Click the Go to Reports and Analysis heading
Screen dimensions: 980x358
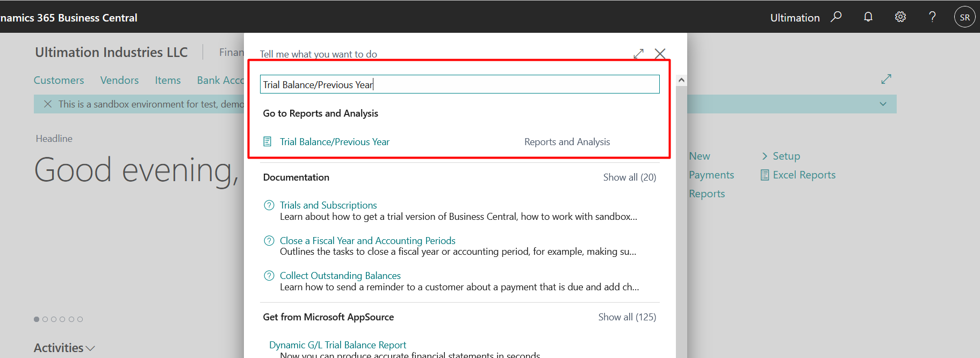(x=321, y=113)
